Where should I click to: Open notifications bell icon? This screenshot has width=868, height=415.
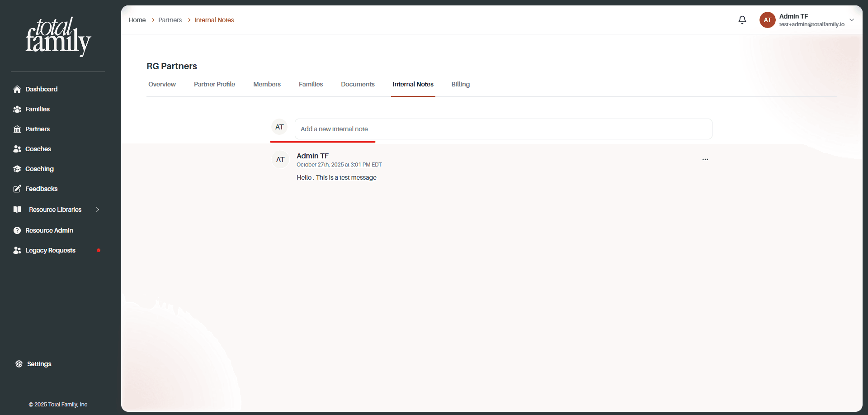click(742, 20)
